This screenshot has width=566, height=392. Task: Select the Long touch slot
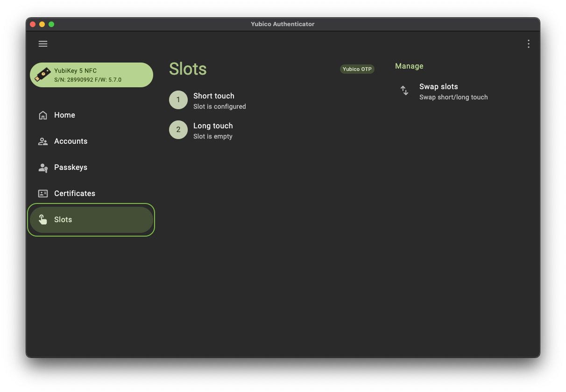(x=272, y=130)
